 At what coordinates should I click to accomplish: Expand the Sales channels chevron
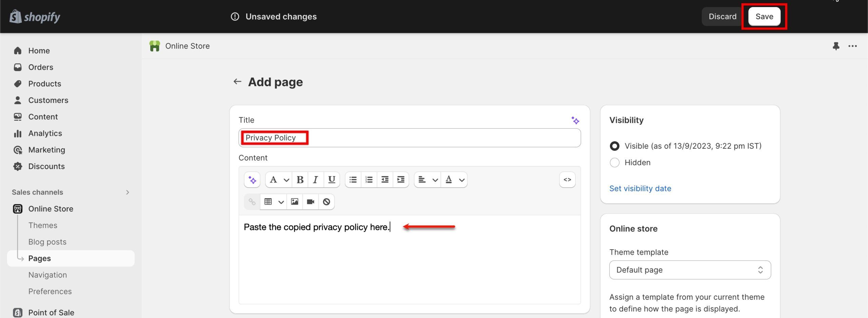click(x=127, y=192)
